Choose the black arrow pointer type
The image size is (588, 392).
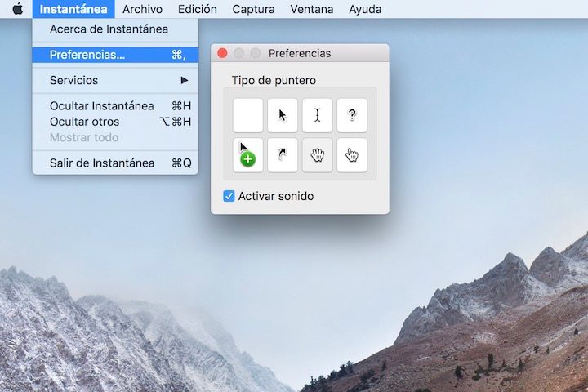(283, 115)
